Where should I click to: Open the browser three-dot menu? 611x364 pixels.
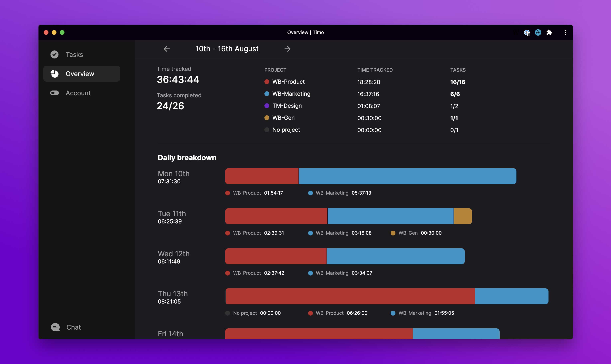[x=565, y=32]
